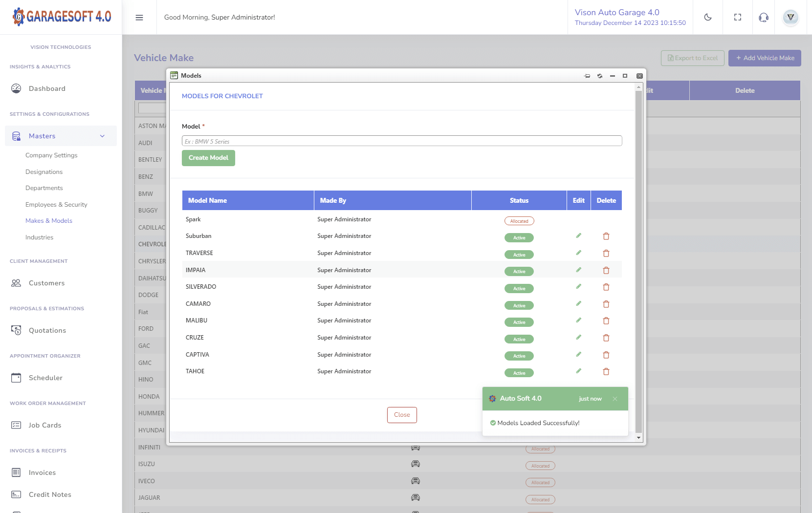Click the Create Model button

(208, 158)
